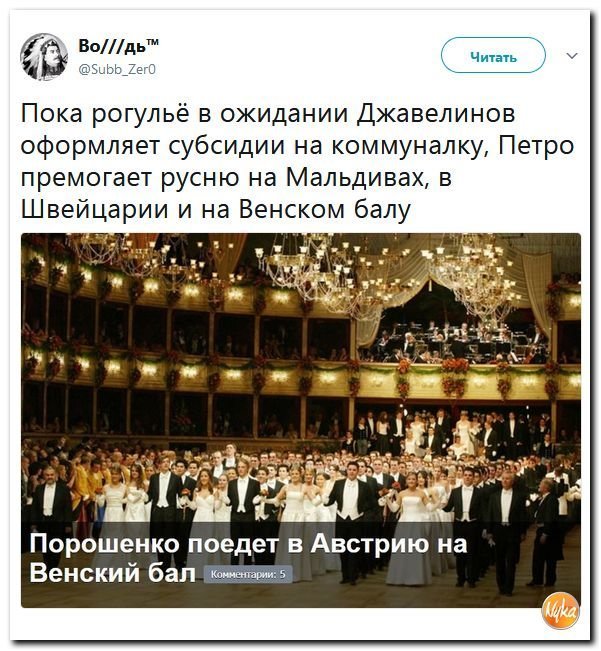Open the Vienna ball photo preview

(301, 420)
